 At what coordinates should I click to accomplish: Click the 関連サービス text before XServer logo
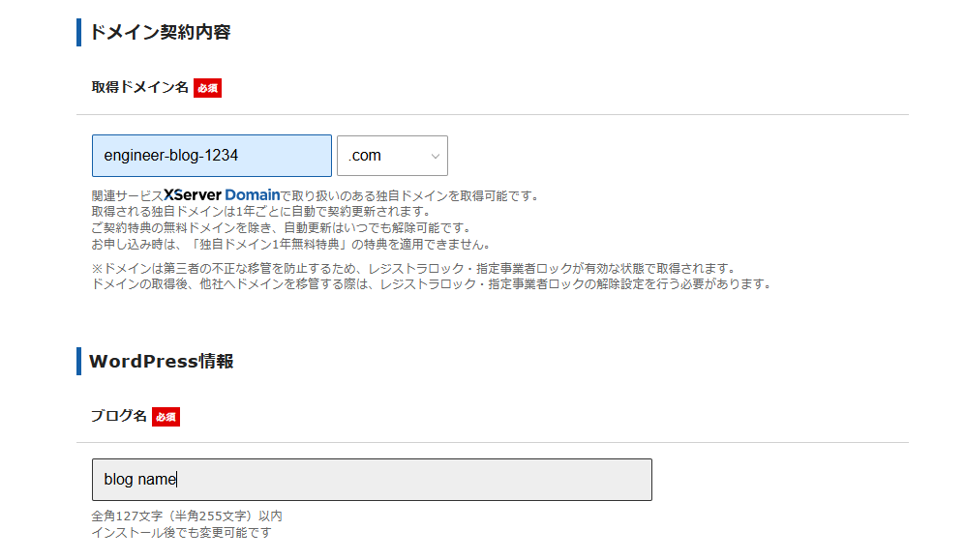[x=127, y=195]
